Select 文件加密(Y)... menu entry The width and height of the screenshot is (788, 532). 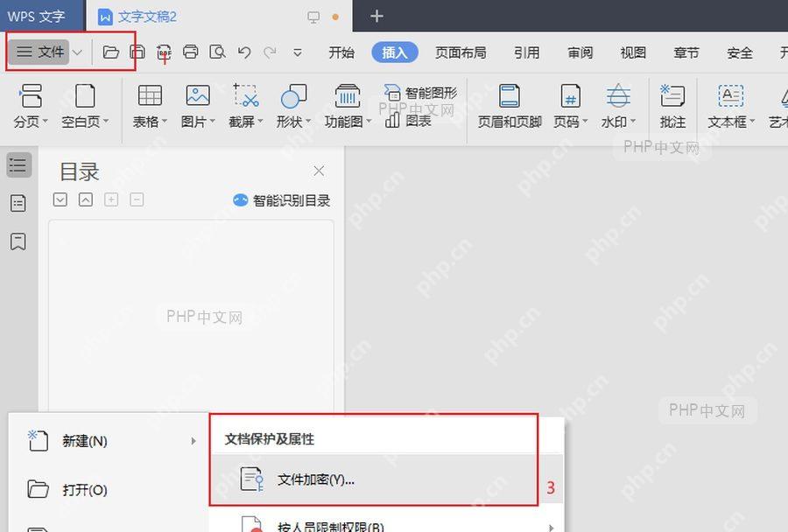[386, 479]
